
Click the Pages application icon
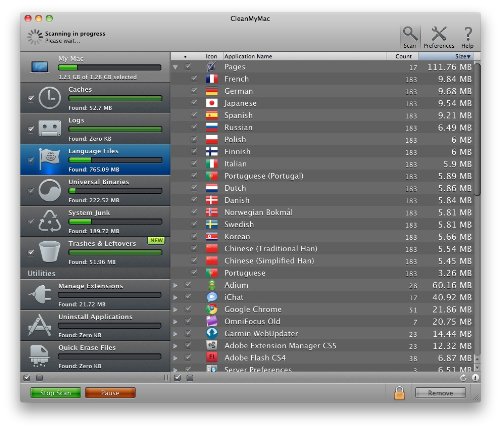pyautogui.click(x=211, y=67)
